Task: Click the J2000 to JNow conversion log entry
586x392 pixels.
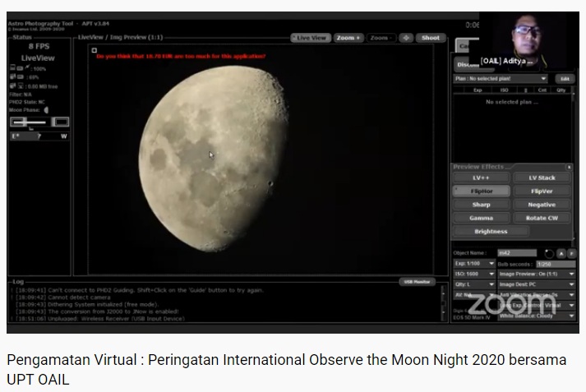Action: [97, 311]
